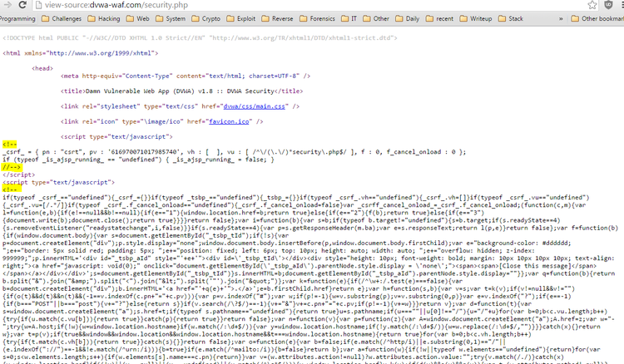Image resolution: width=624 pixels, height=364 pixels.
Task: Click the line starting (e.indexOf("://")
Action: 301,350
